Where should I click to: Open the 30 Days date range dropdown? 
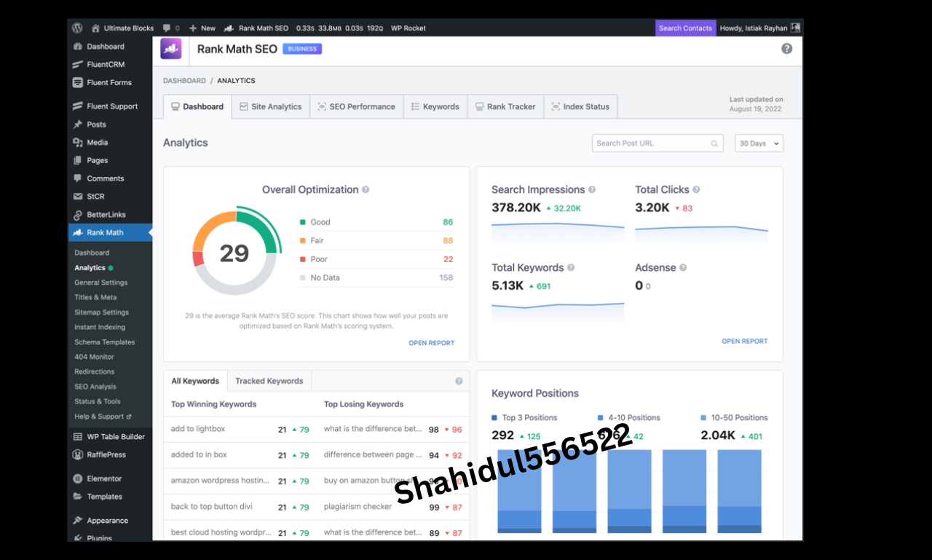(x=759, y=143)
